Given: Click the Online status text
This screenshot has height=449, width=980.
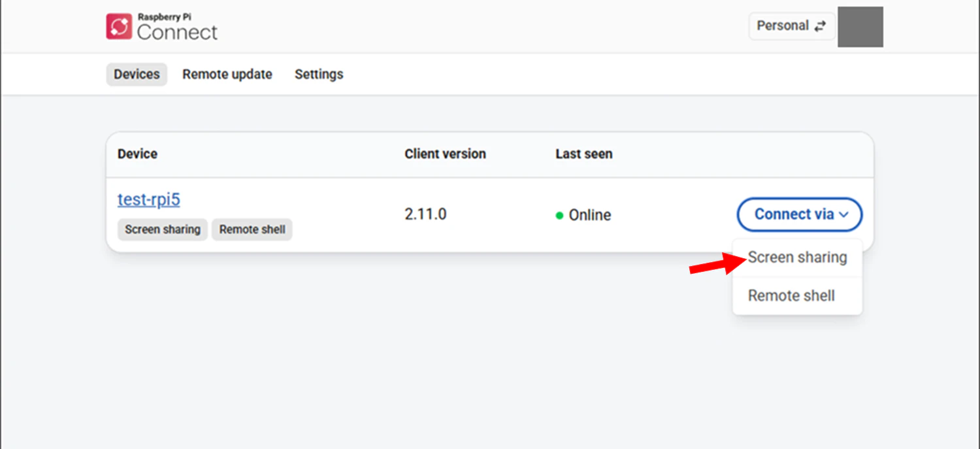Looking at the screenshot, I should click(590, 215).
